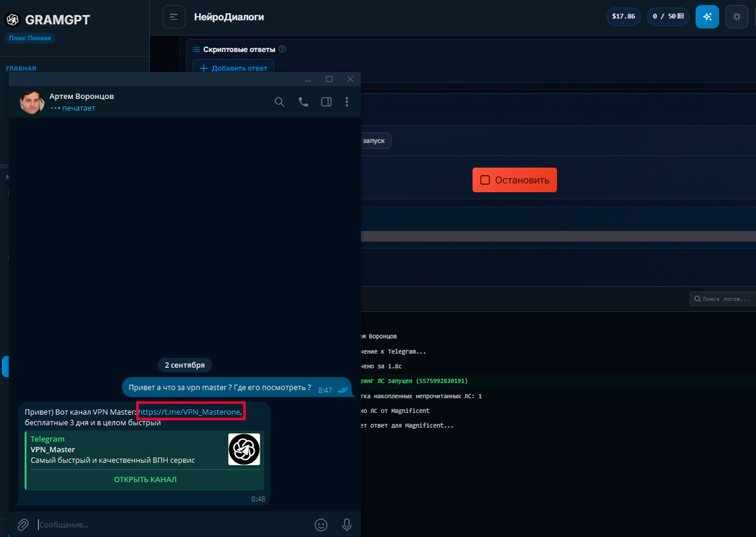This screenshot has height=537, width=756.
Task: Click the message "Привет а что за vpn master"
Action: click(237, 387)
